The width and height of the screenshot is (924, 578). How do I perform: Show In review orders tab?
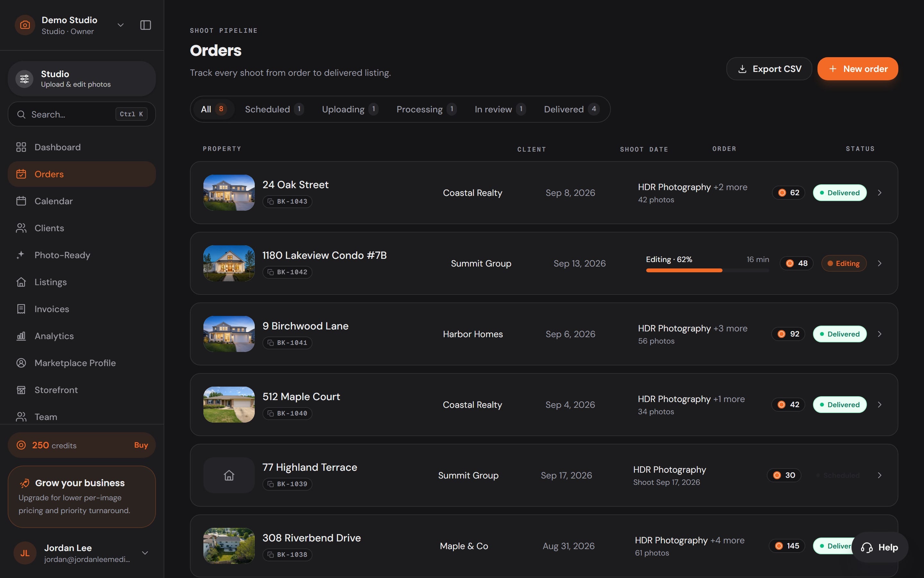tap(500, 109)
